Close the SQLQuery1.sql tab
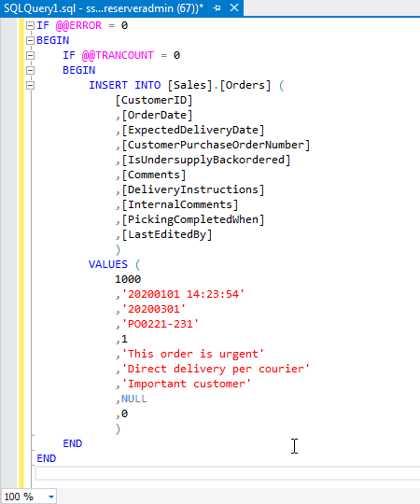 (x=234, y=7)
